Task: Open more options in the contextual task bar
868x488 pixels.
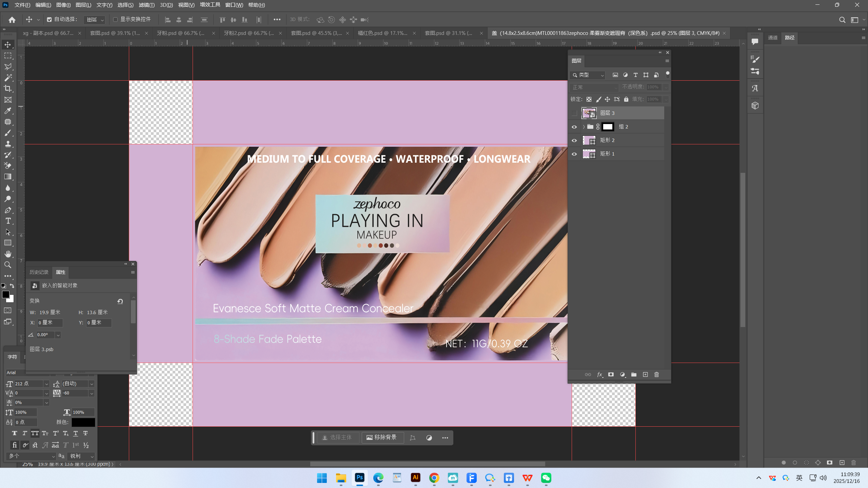Action: point(445,438)
